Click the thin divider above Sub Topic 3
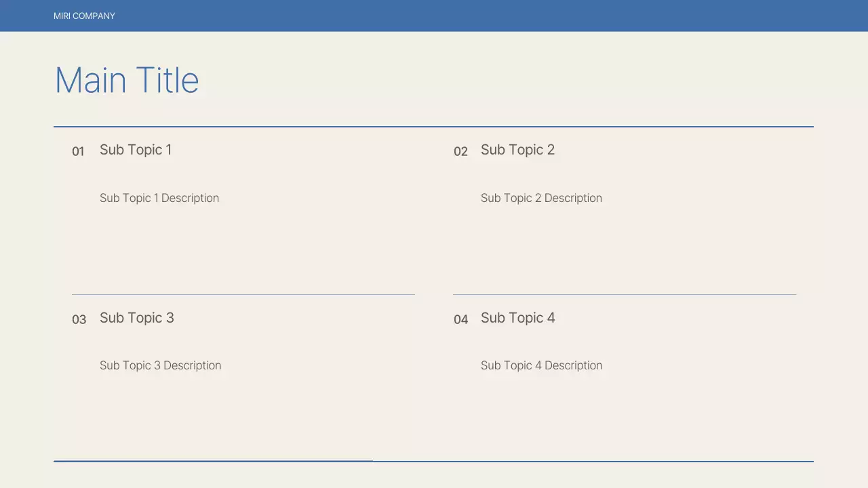Image resolution: width=868 pixels, height=488 pixels. [x=243, y=295]
